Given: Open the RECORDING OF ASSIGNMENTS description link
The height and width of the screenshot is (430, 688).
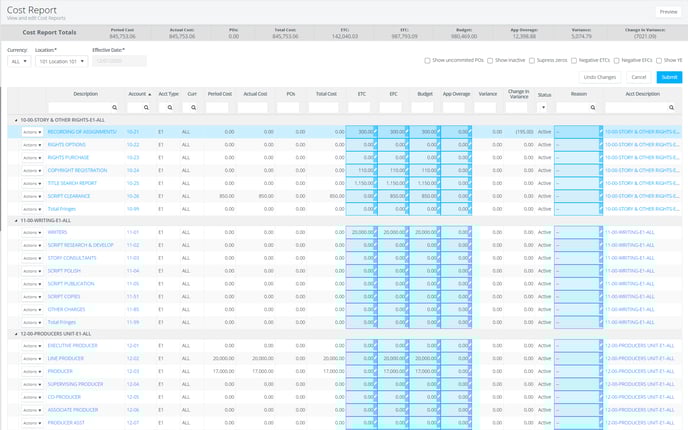Looking at the screenshot, I should [82, 132].
